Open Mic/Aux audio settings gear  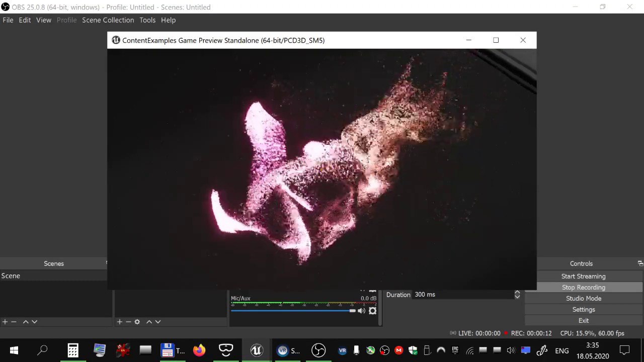point(372,311)
